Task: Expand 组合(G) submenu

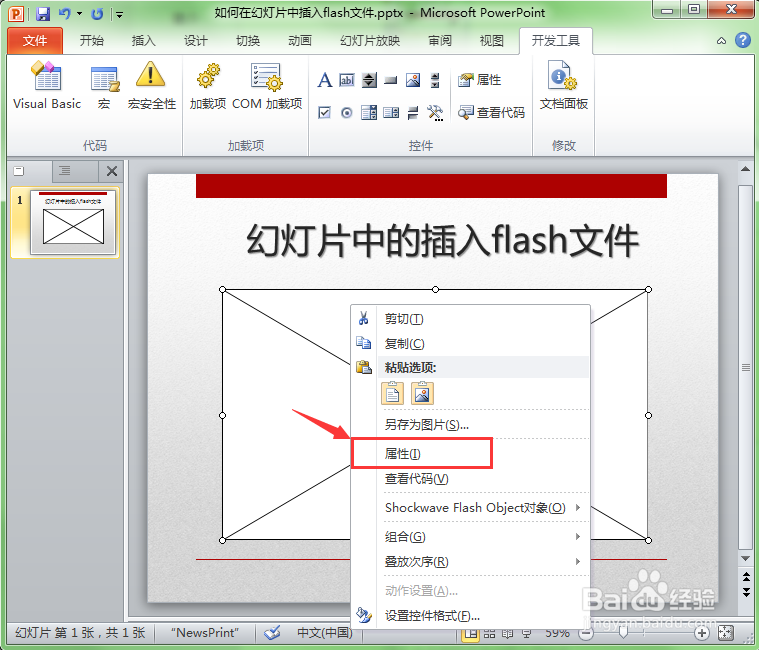Action: coord(470,537)
